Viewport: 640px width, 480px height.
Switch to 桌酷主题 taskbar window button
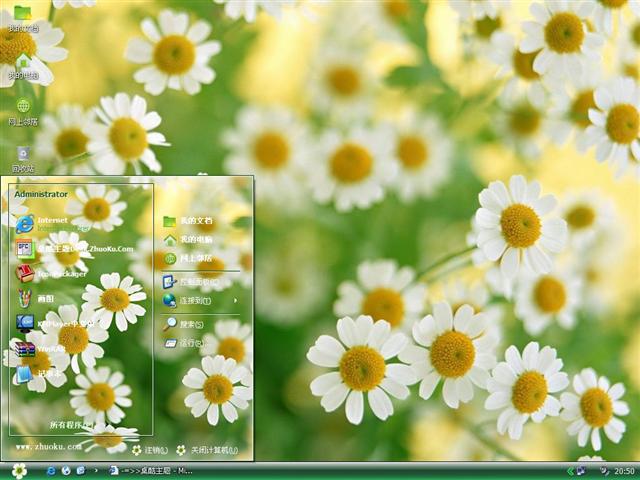[151, 471]
